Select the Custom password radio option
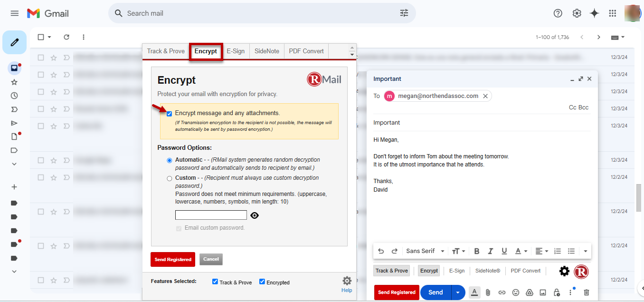Screen dimensions: 644x302 (170, 178)
